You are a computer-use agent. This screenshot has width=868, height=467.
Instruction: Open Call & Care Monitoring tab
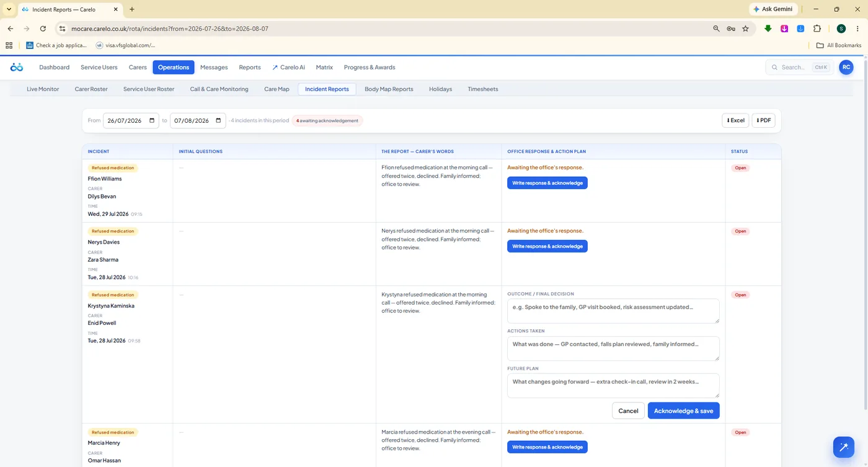point(219,89)
